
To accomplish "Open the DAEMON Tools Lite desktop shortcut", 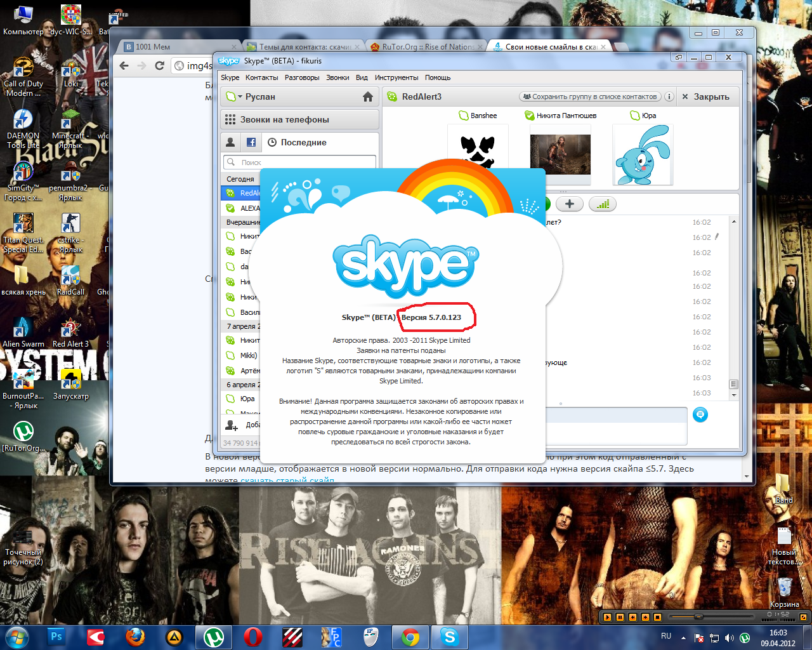I will pyautogui.click(x=23, y=129).
